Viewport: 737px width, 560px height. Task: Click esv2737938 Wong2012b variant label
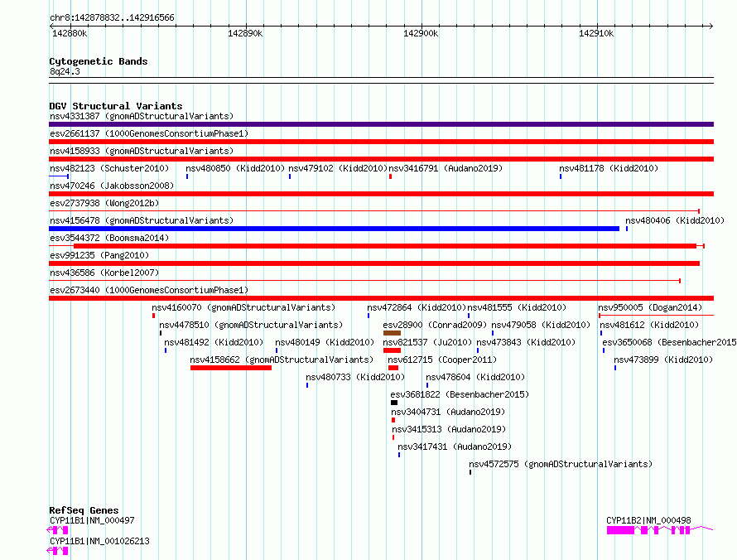pyautogui.click(x=104, y=203)
